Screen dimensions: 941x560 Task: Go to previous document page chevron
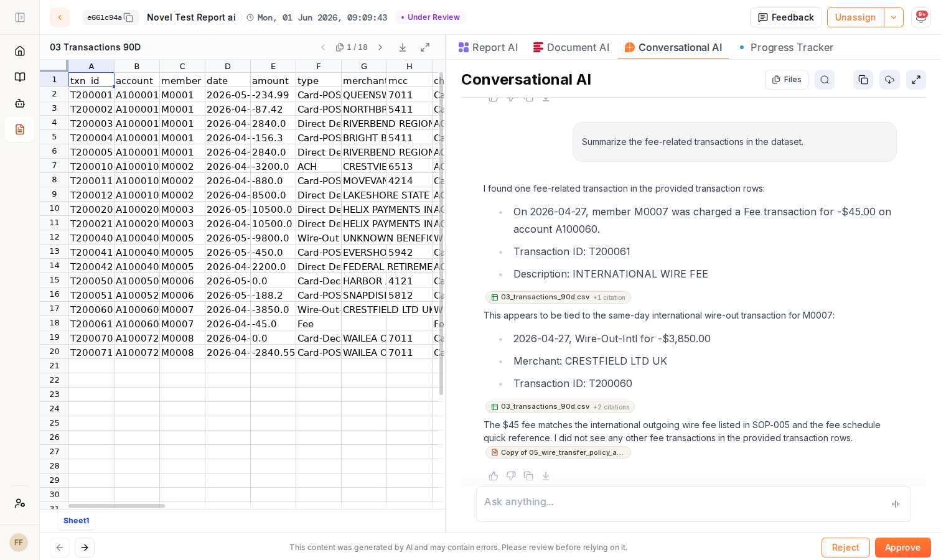323,47
